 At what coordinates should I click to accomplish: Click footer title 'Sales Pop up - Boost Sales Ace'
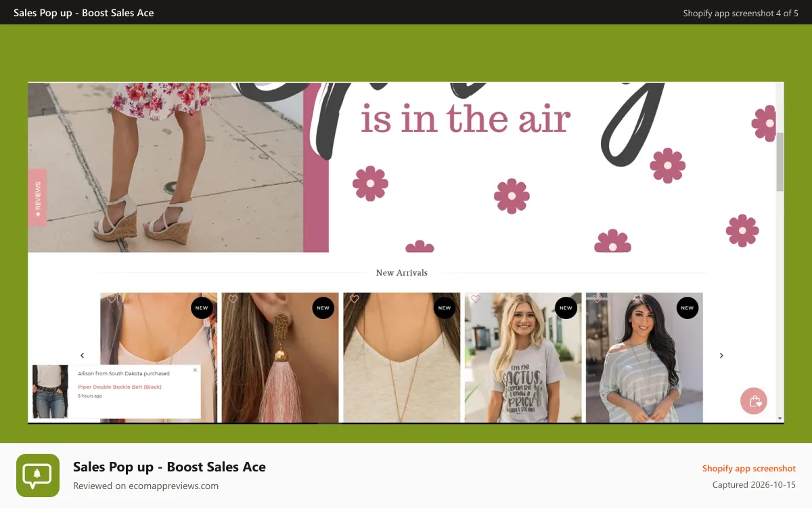click(x=169, y=467)
